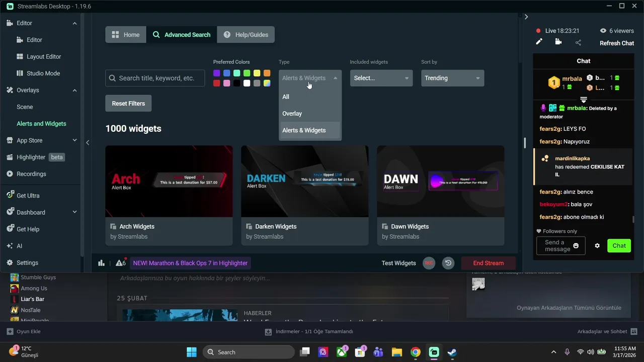Select Liar's Bar in Steam library
This screenshot has height=362, width=644.
pyautogui.click(x=32, y=299)
